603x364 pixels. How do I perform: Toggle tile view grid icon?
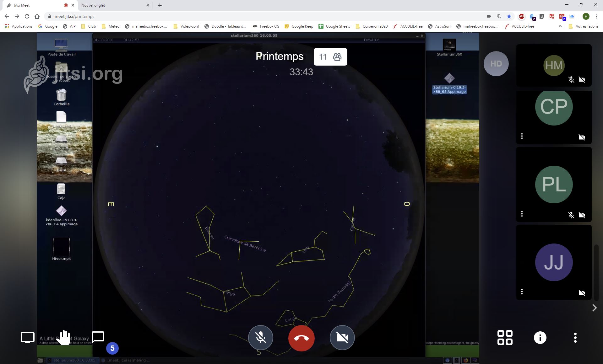[x=505, y=338]
